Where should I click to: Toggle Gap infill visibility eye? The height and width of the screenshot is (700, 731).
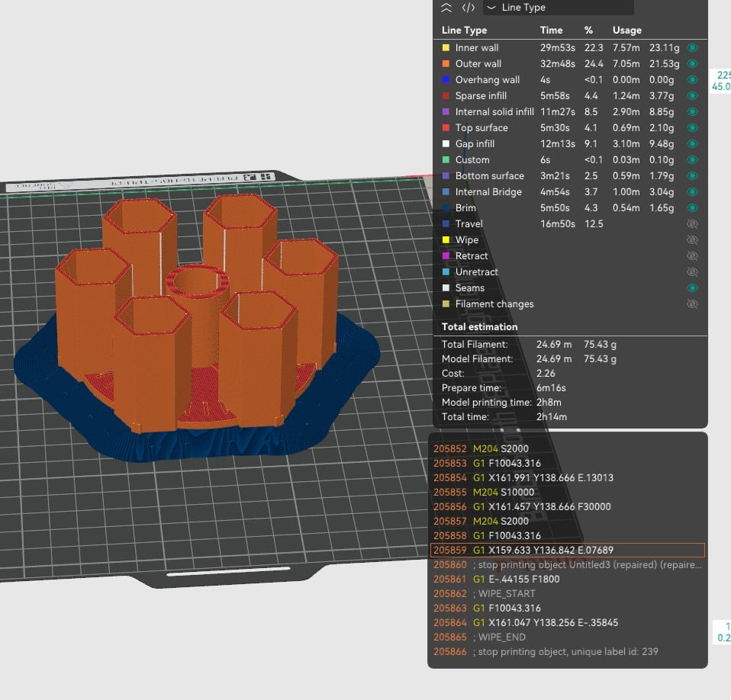(x=692, y=144)
